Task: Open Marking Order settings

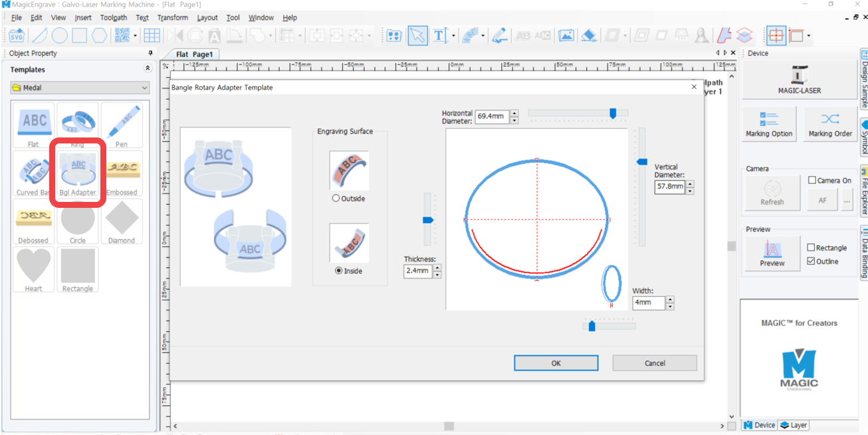Action: [x=830, y=124]
